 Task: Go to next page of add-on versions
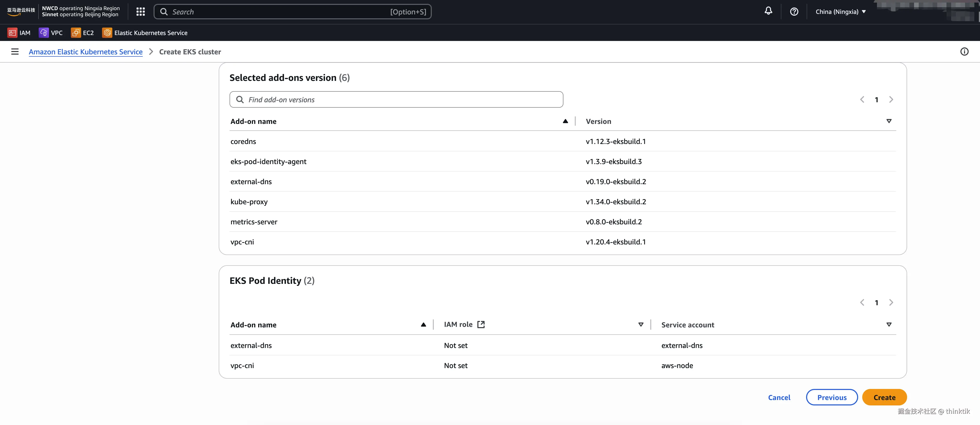(891, 100)
